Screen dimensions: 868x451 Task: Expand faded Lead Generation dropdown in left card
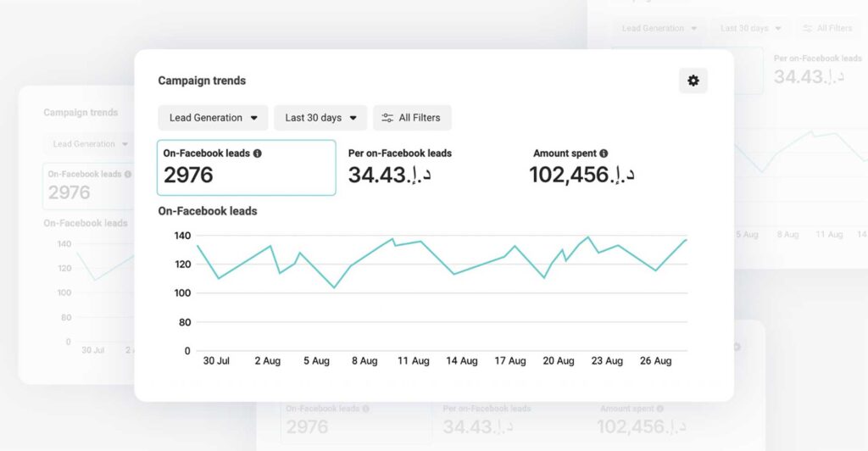[x=90, y=144]
